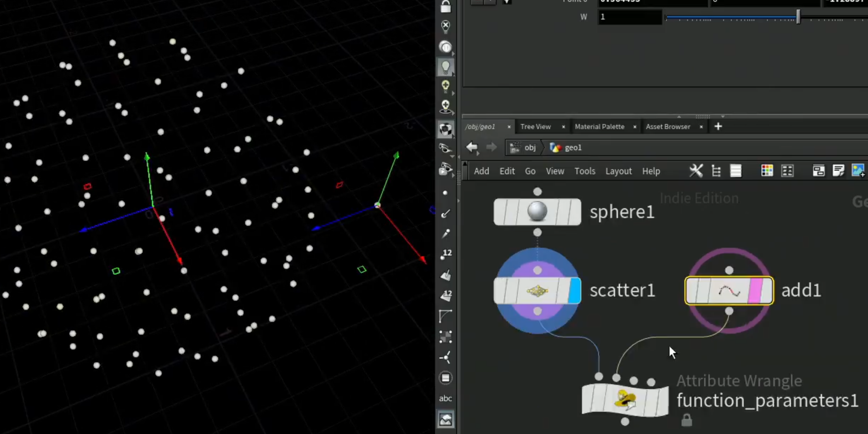The width and height of the screenshot is (868, 434).
Task: Open the Help menu
Action: tap(651, 171)
